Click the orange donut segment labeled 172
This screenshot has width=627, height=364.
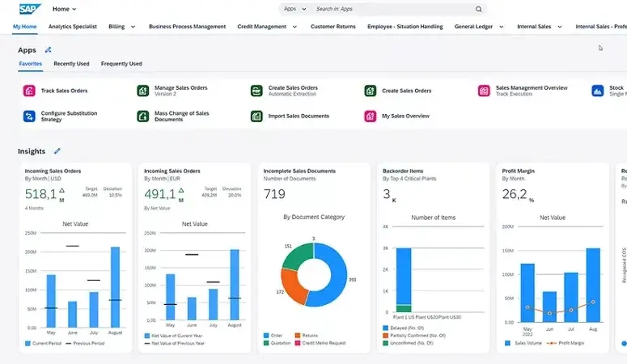291,286
